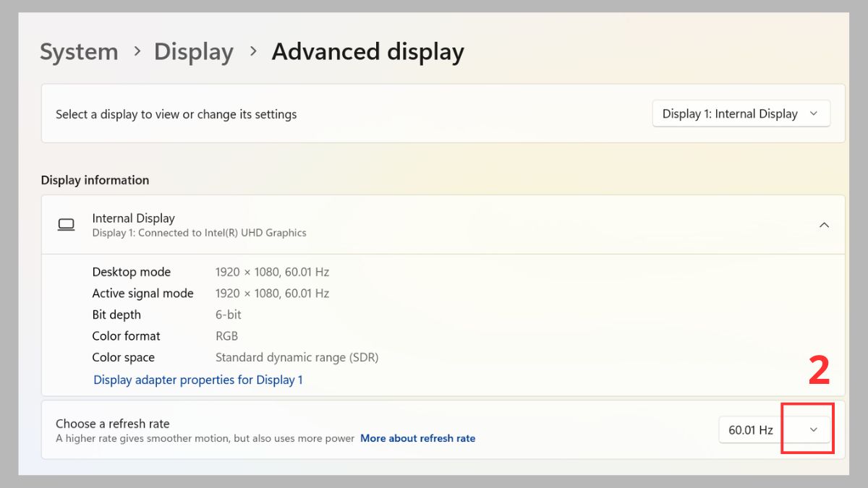Go back to System in breadcrumb
This screenshot has width=868, height=488.
(79, 52)
